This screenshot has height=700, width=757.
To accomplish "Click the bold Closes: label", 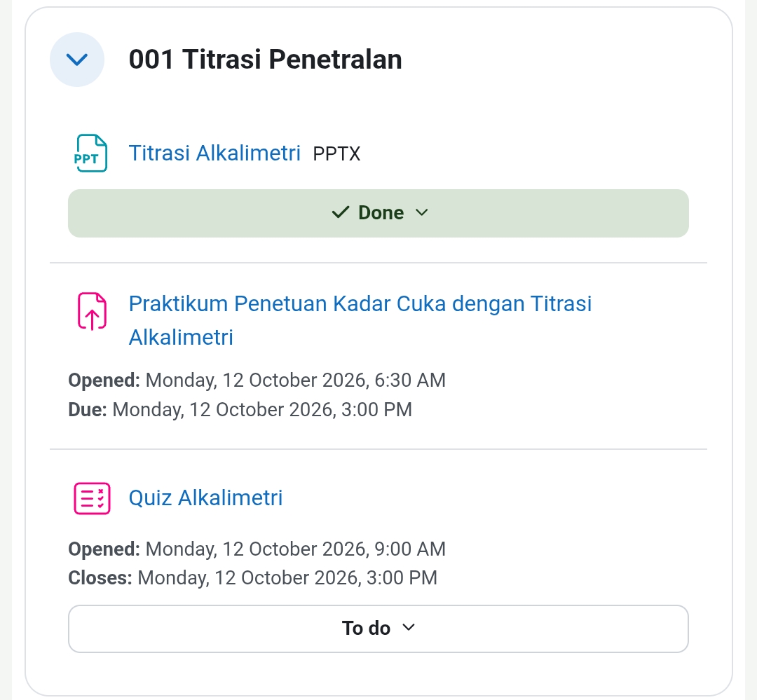I will tap(100, 578).
